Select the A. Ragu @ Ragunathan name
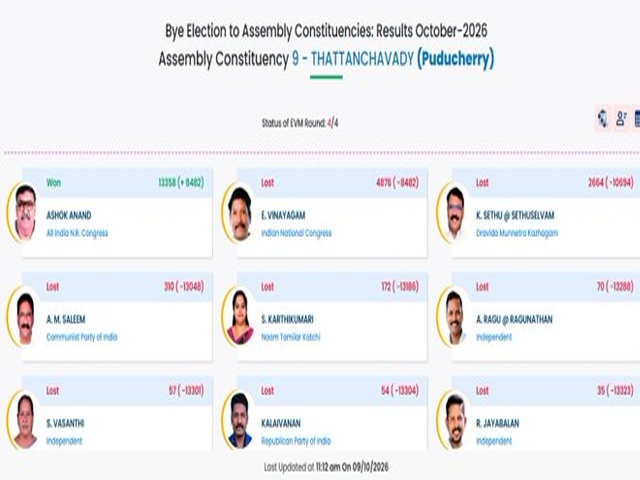Viewport: 640px width, 480px height. [x=514, y=319]
